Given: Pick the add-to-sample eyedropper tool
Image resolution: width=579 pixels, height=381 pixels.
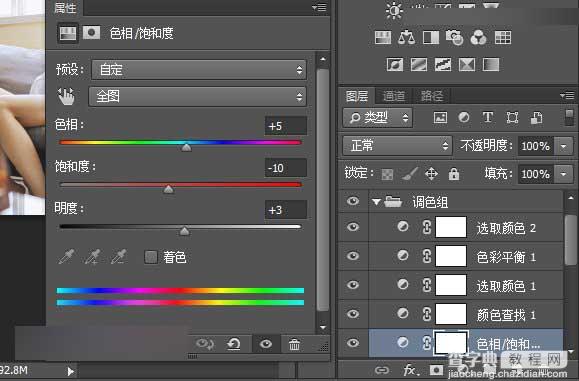Looking at the screenshot, I should (x=93, y=257).
